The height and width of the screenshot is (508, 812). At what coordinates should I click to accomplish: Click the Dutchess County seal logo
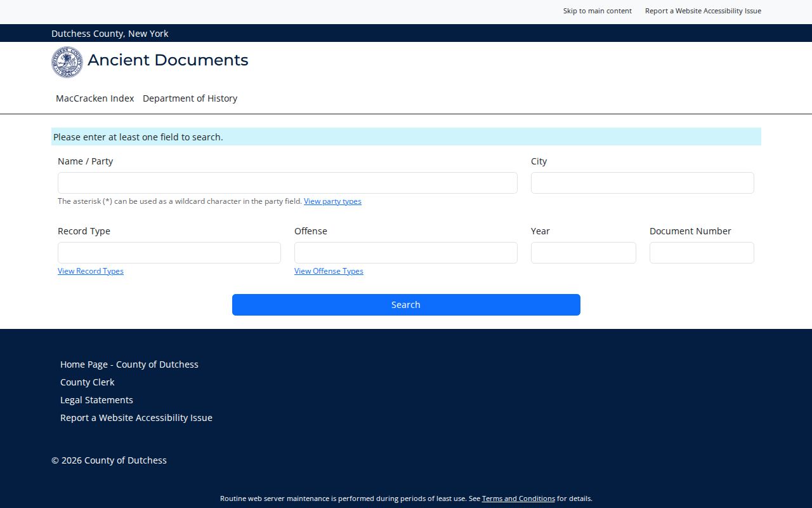(67, 62)
